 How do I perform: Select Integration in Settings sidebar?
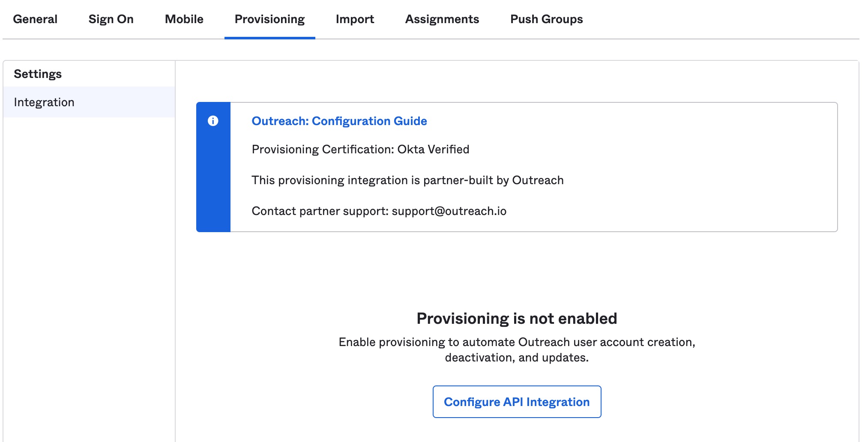click(x=89, y=102)
